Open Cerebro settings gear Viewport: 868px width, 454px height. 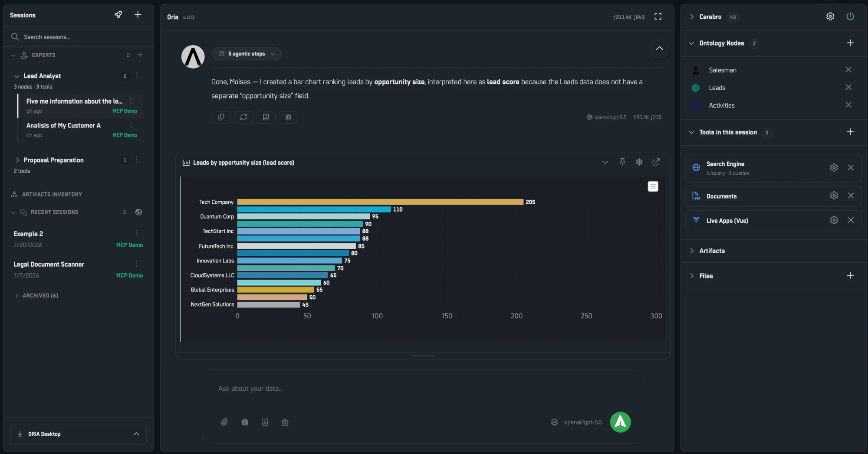[830, 16]
